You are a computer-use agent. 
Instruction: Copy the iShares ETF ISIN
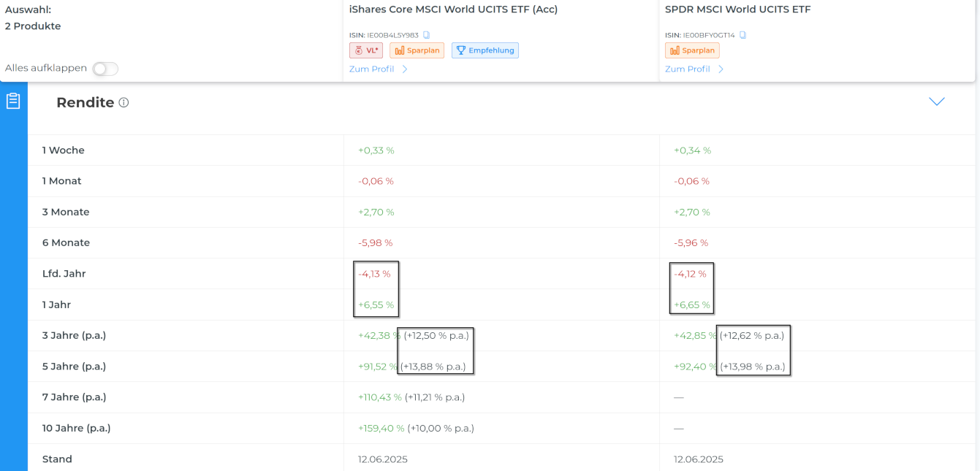pyautogui.click(x=427, y=35)
